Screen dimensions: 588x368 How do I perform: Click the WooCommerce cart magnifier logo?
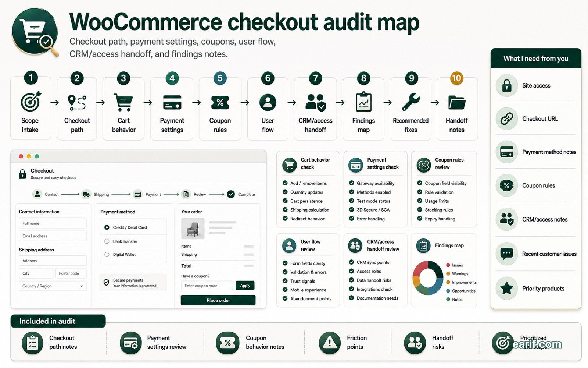tap(36, 32)
